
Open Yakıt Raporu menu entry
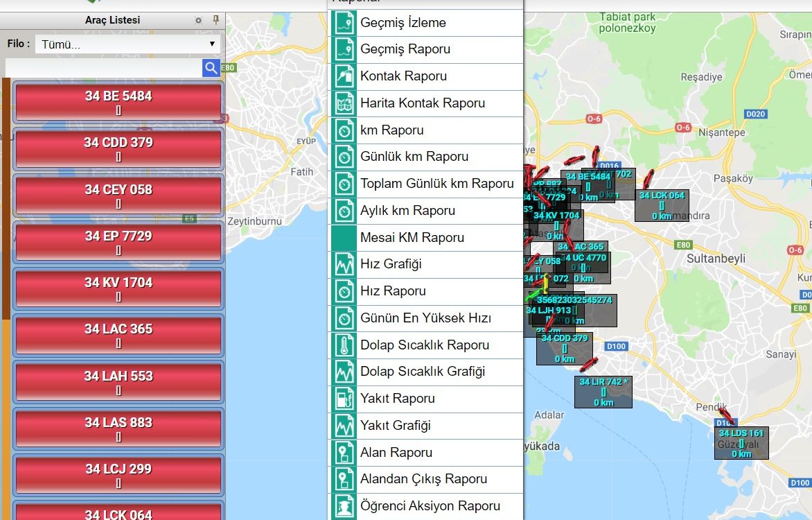(x=425, y=399)
